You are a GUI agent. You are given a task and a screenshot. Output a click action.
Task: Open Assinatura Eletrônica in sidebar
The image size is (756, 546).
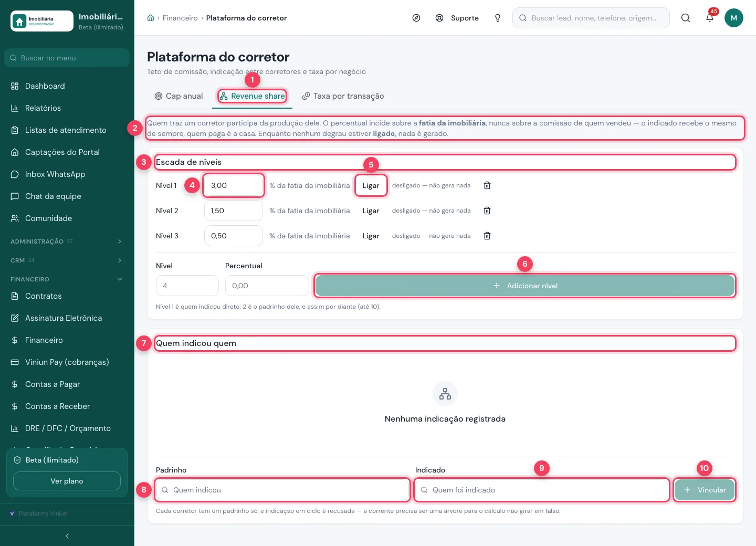click(67, 318)
